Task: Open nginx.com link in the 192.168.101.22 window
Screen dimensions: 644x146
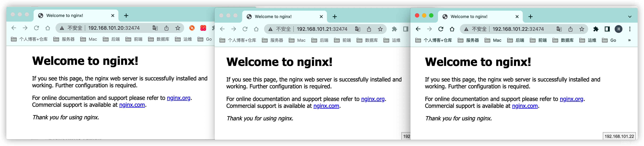Action: [x=525, y=106]
